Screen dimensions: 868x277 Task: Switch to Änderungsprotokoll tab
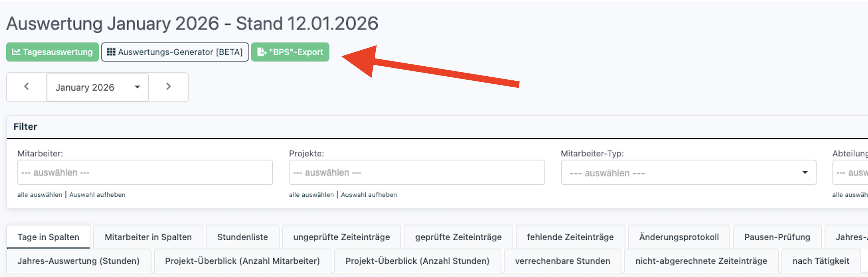pos(679,237)
